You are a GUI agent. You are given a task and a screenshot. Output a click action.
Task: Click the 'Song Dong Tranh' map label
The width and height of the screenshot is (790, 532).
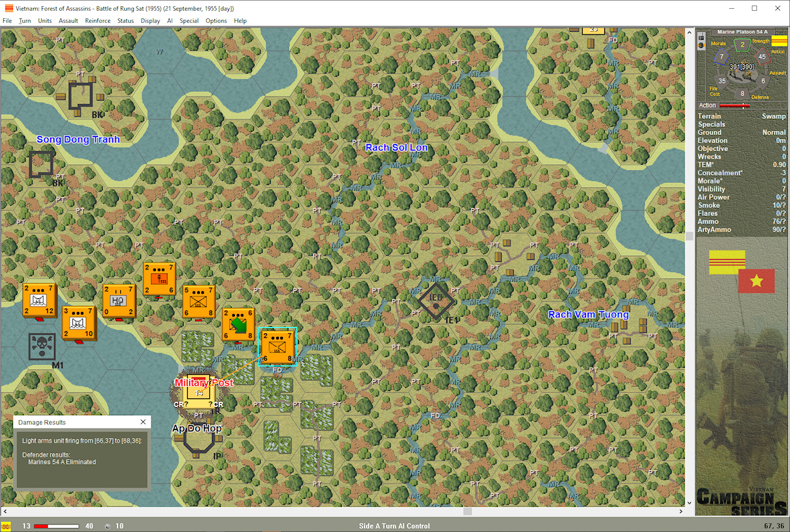coord(78,140)
